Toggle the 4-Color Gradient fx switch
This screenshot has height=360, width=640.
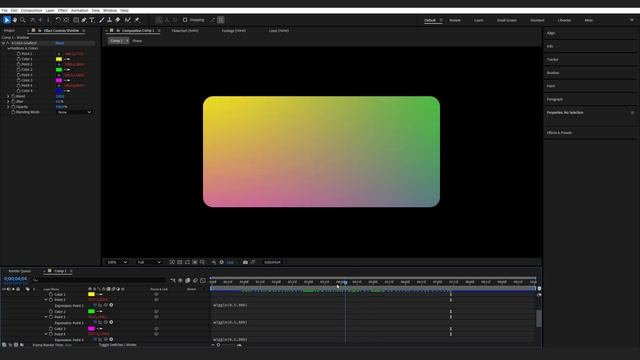tap(8, 43)
